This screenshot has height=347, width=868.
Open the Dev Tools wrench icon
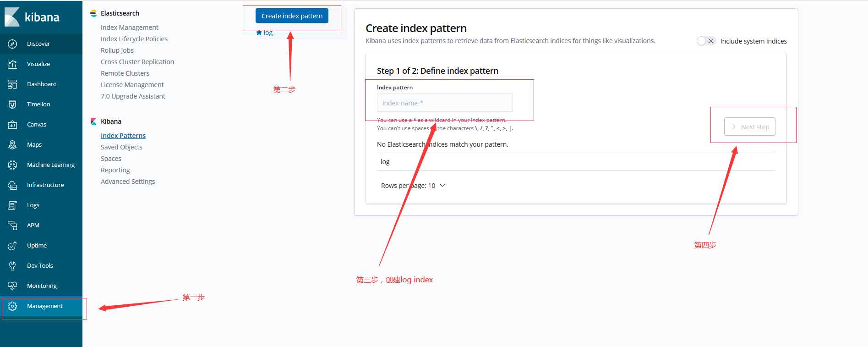12,266
